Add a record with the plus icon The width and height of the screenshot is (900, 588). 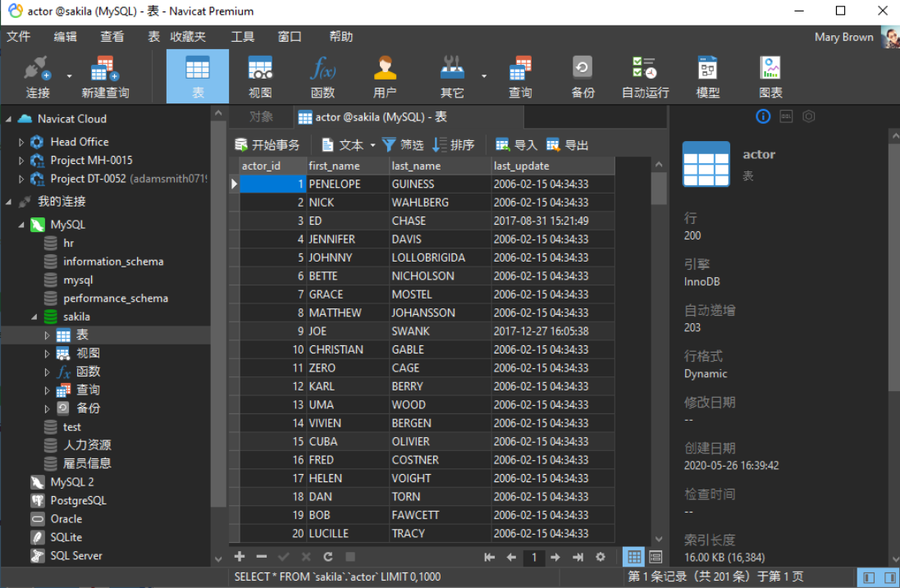[240, 557]
